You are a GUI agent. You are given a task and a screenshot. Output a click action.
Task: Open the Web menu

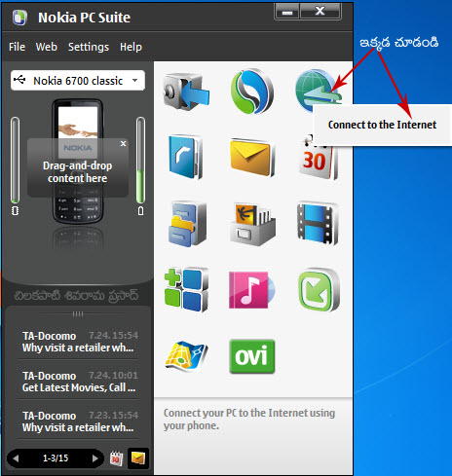tap(47, 47)
